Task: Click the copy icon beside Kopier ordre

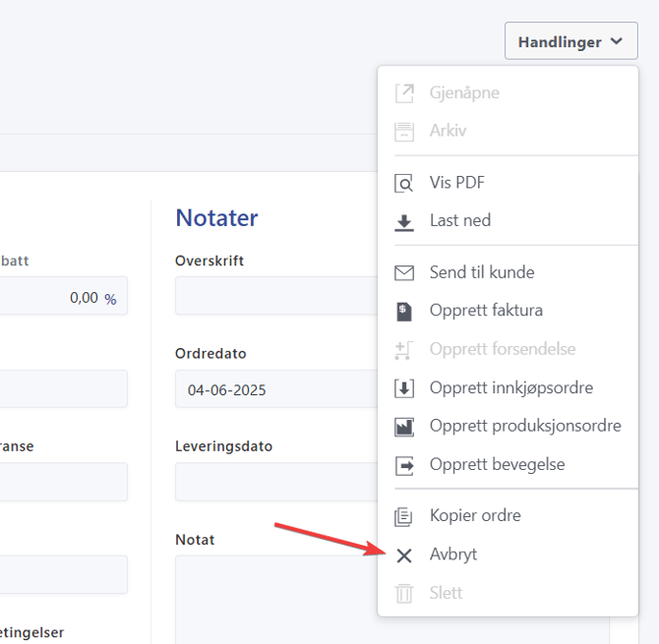Action: (404, 516)
